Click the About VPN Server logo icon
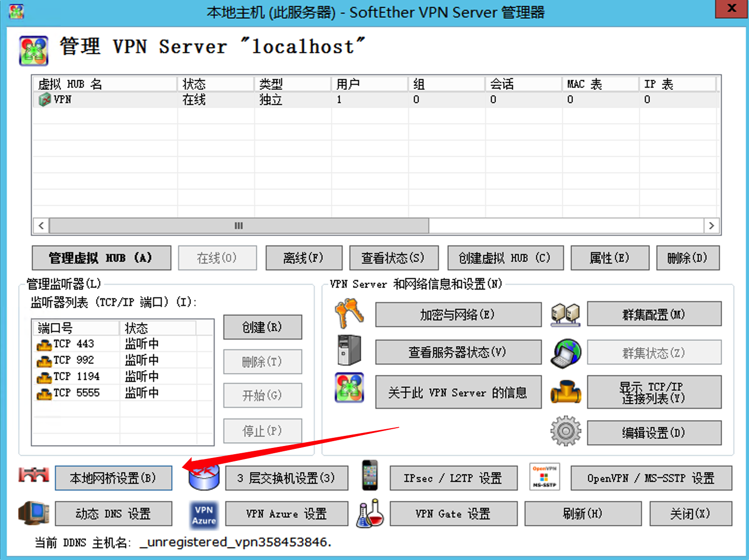Viewport: 749px width, 560px height. [x=349, y=388]
